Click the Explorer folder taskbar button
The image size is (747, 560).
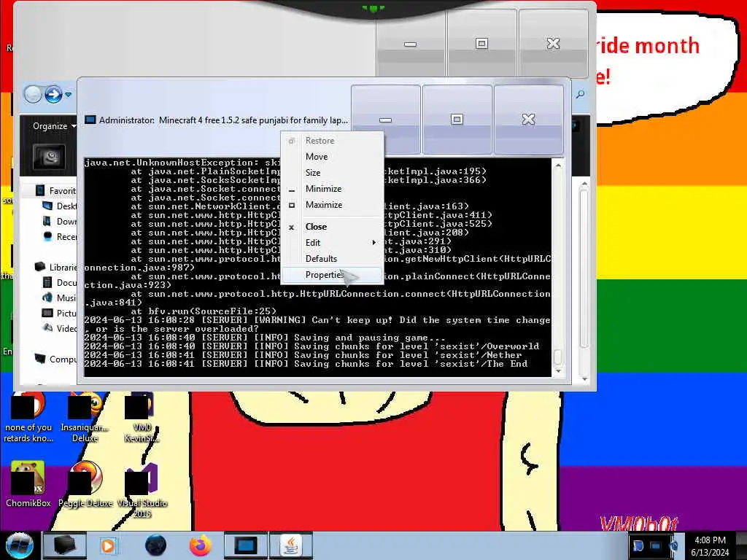[x=64, y=545]
